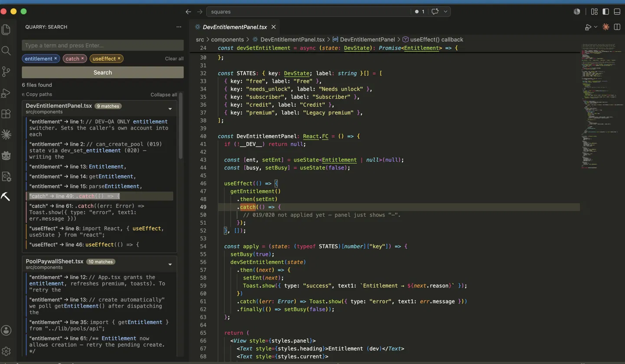
Task: Click the components breadcrumb
Action: coord(227,39)
